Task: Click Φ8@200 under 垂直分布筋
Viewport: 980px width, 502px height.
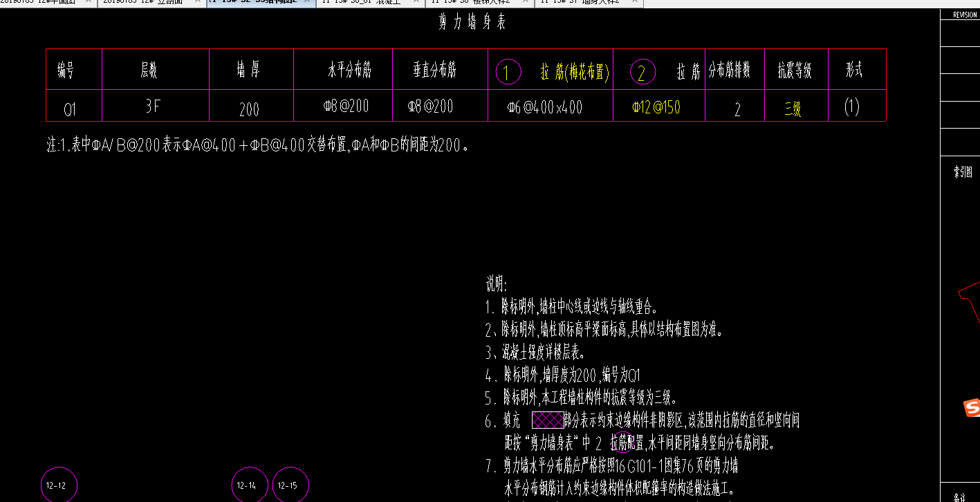Action: pyautogui.click(x=430, y=106)
